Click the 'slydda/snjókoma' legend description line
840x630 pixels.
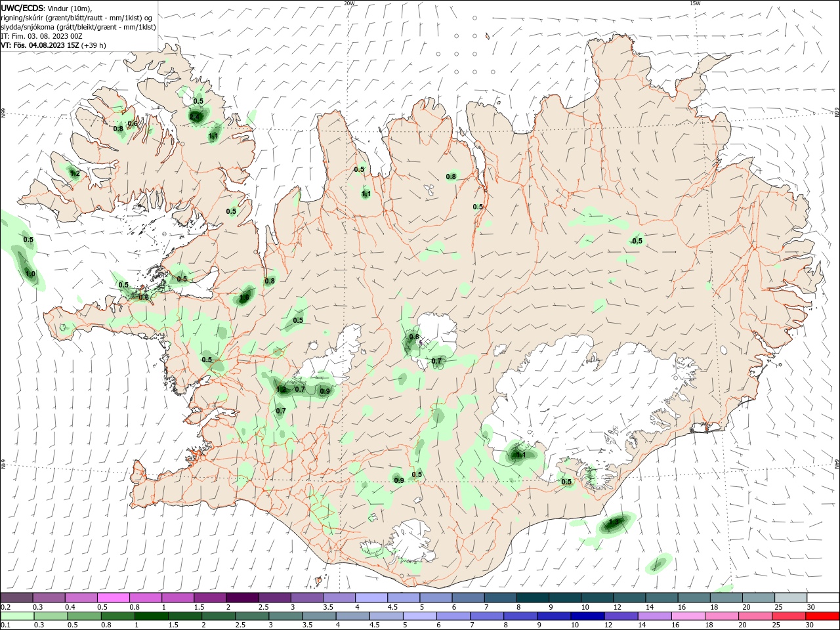click(78, 26)
